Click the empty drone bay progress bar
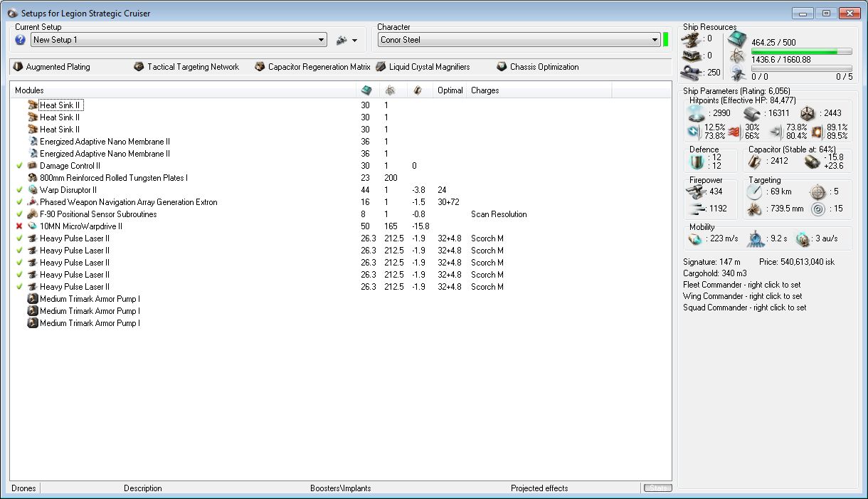The image size is (868, 499). (801, 69)
